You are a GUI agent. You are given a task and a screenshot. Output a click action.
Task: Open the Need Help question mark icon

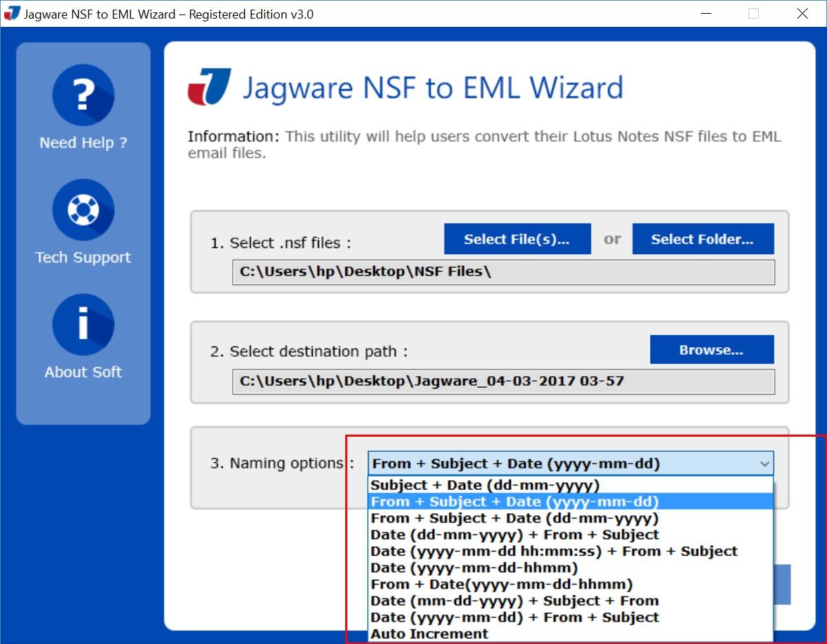click(x=83, y=96)
